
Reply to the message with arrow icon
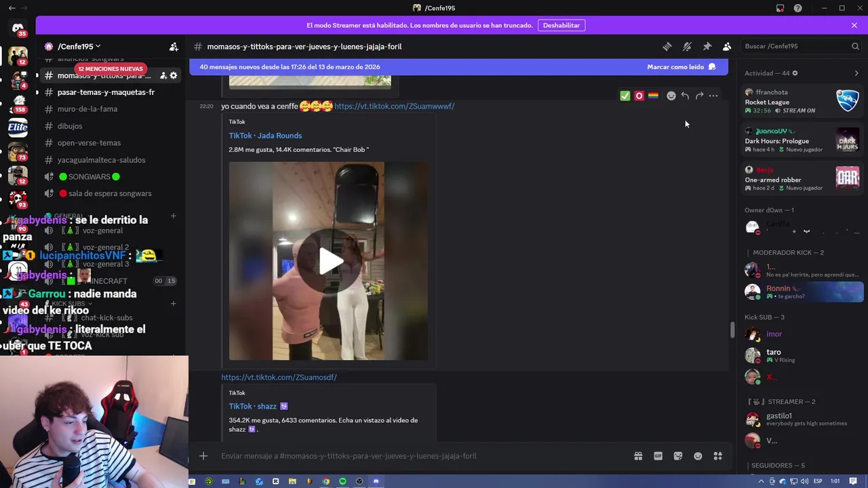[x=685, y=96]
